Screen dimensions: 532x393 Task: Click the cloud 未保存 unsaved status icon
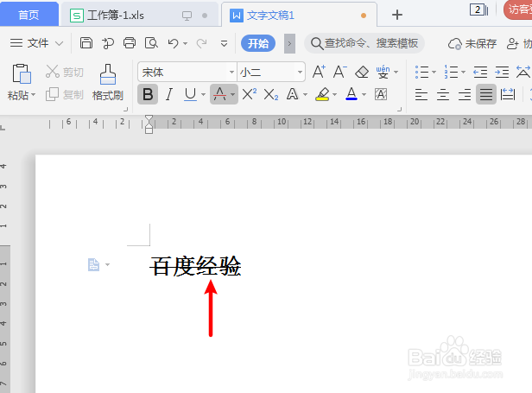(472, 43)
